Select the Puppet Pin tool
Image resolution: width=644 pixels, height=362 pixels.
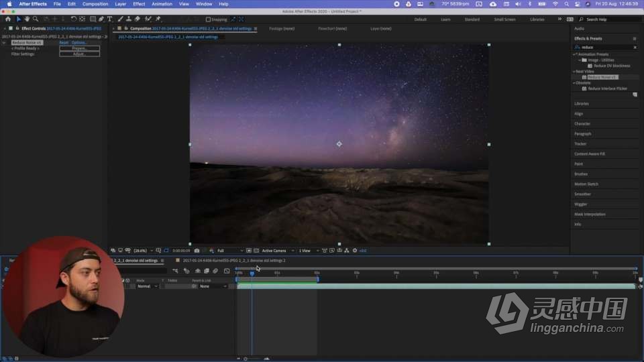click(x=158, y=19)
